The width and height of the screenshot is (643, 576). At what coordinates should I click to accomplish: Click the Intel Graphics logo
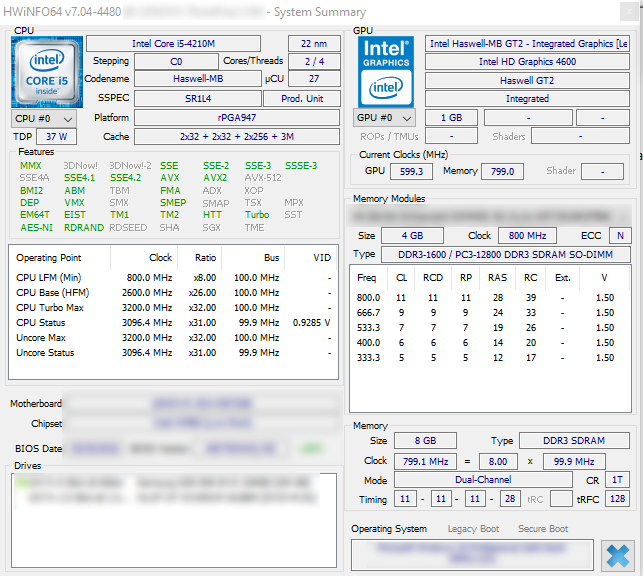tap(386, 72)
